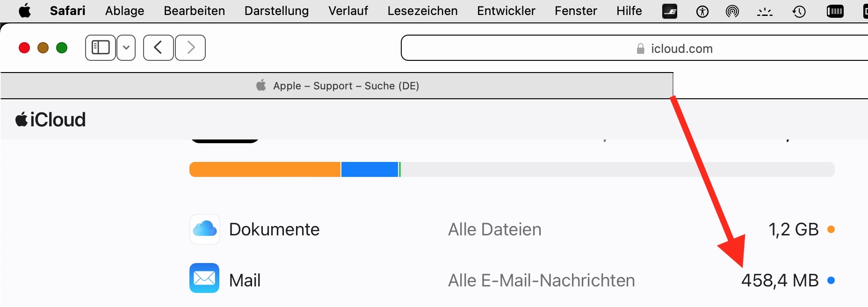
Task: Go back to the previous page
Action: coord(158,48)
